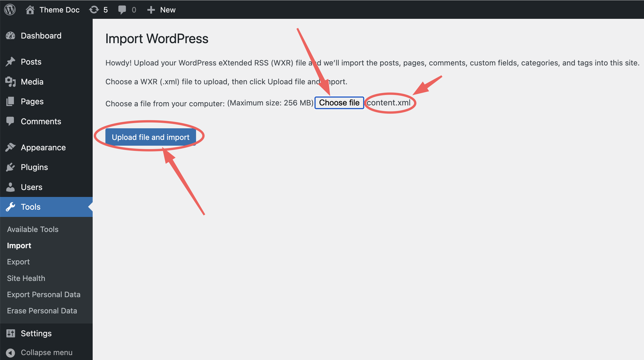Select Export under Tools menu

point(18,262)
